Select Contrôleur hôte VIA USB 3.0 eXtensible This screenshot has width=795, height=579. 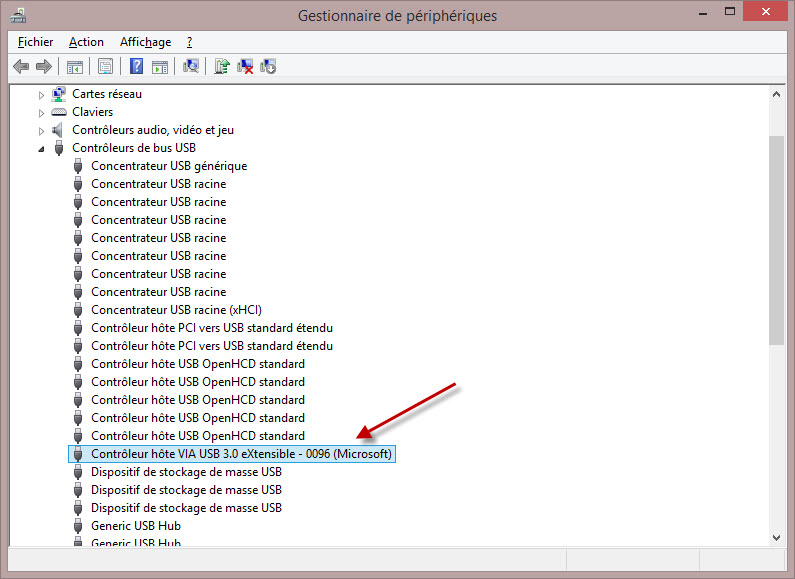coord(241,454)
